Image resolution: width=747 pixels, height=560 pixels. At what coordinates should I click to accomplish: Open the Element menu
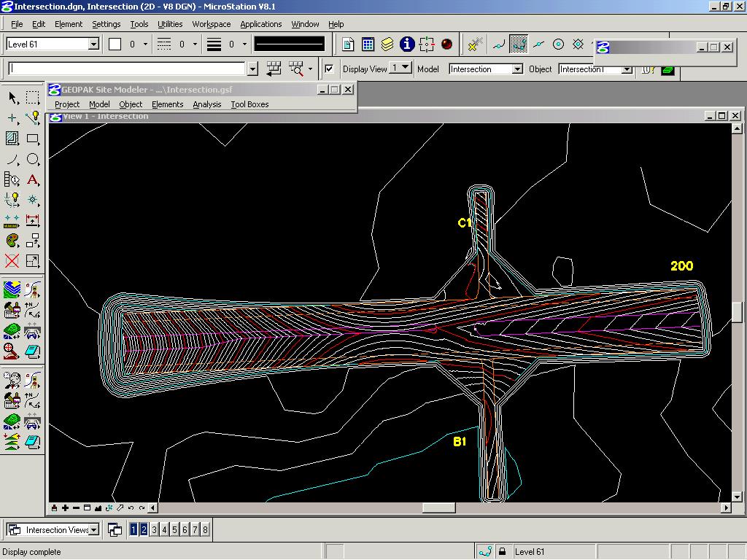click(x=68, y=24)
